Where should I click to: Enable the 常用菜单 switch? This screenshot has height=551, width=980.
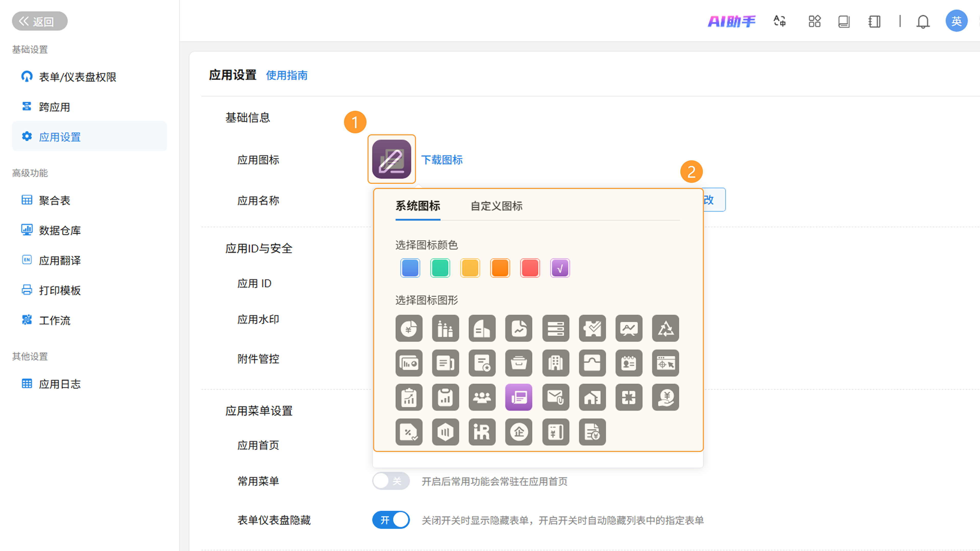click(x=391, y=481)
